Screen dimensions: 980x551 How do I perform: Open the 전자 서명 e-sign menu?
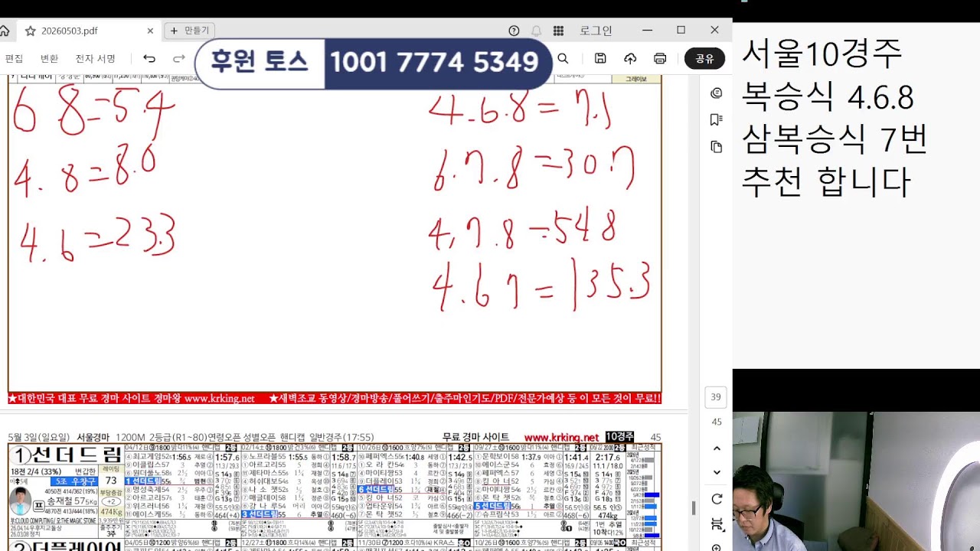[95, 59]
